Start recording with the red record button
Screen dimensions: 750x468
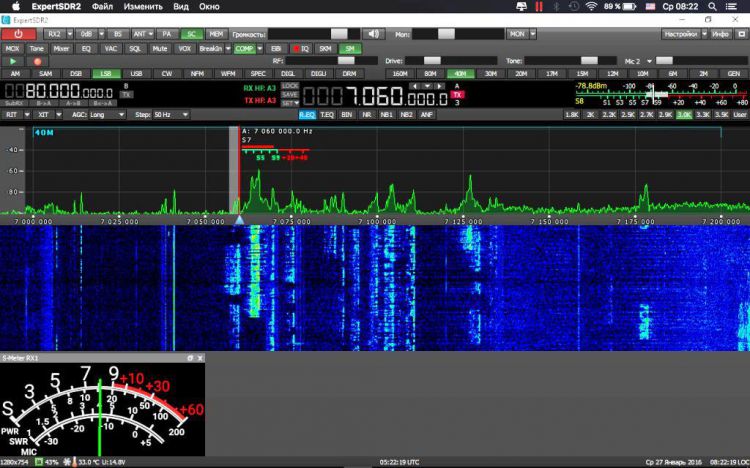37,61
